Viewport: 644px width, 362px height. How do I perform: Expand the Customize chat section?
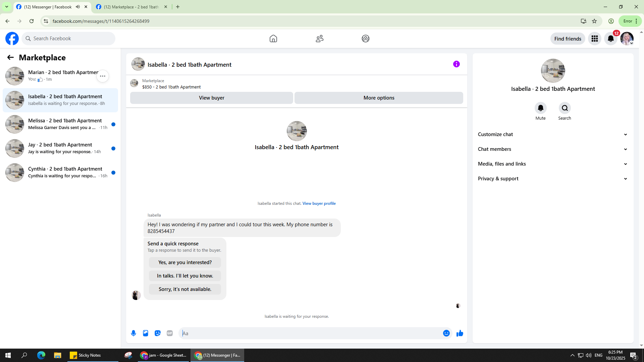(x=552, y=134)
